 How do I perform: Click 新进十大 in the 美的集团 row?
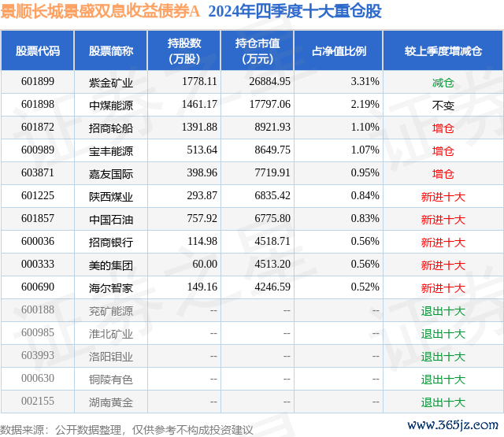coord(443,265)
